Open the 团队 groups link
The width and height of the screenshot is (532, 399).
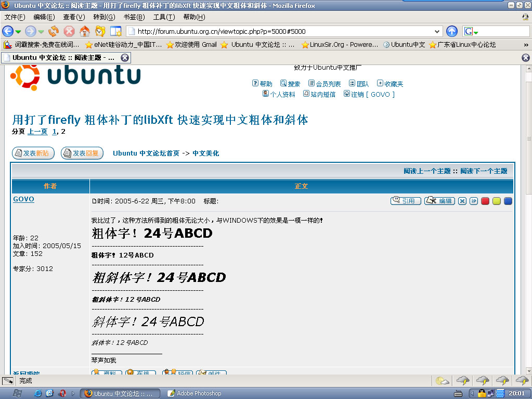point(359,83)
